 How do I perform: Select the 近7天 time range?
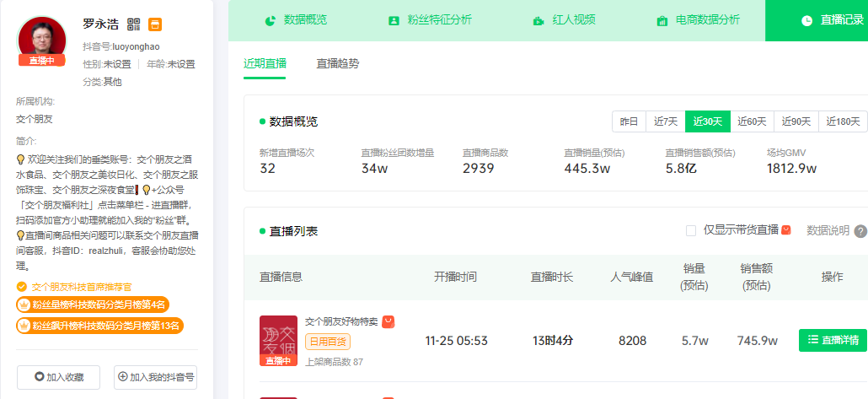(666, 121)
